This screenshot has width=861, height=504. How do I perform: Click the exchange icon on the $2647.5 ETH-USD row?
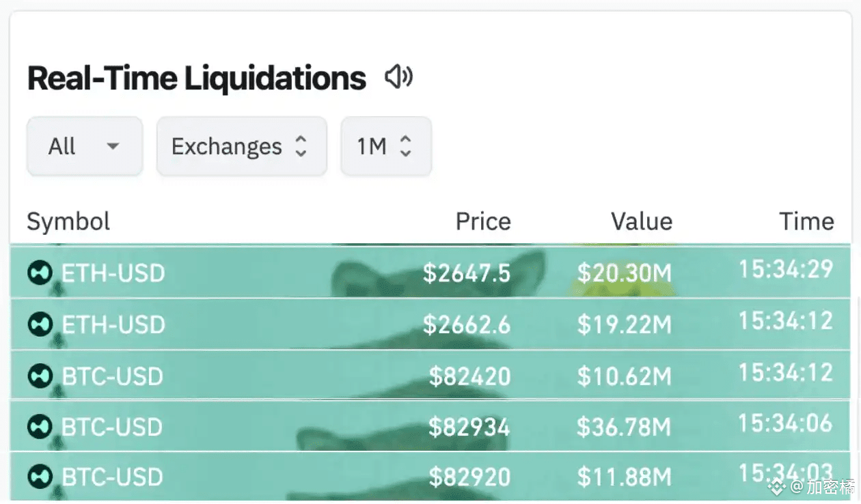[40, 273]
